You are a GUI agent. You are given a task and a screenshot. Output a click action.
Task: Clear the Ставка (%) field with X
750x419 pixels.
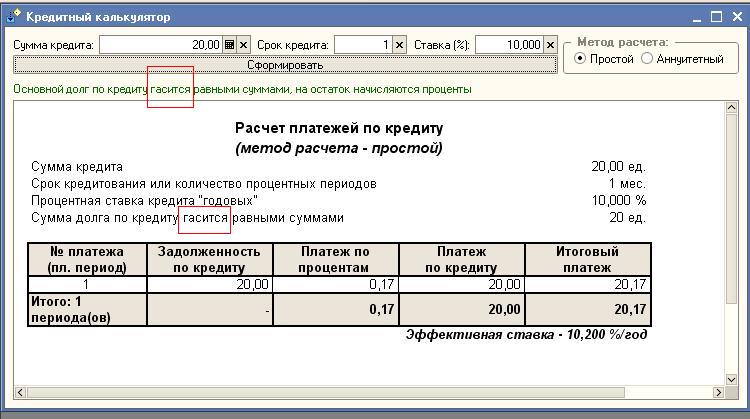(x=551, y=45)
